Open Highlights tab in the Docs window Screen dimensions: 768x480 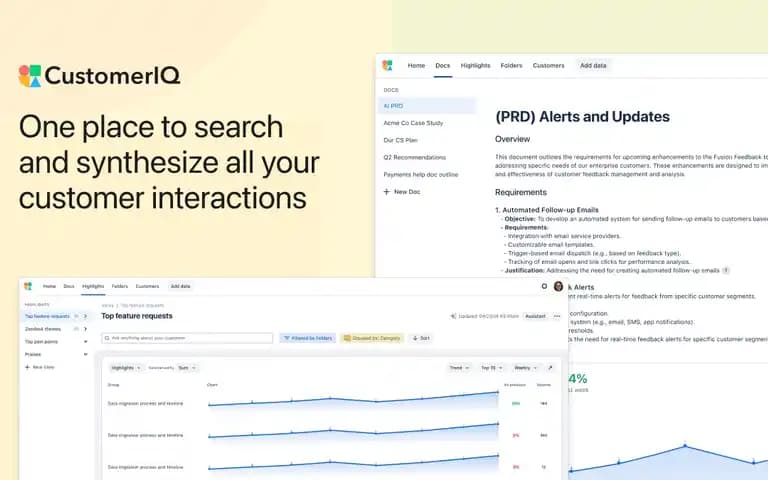475,65
